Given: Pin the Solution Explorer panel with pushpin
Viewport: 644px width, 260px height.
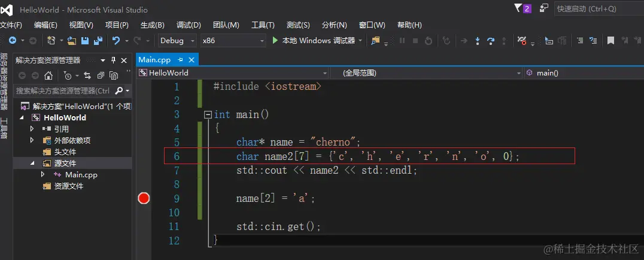Looking at the screenshot, I should [x=113, y=60].
